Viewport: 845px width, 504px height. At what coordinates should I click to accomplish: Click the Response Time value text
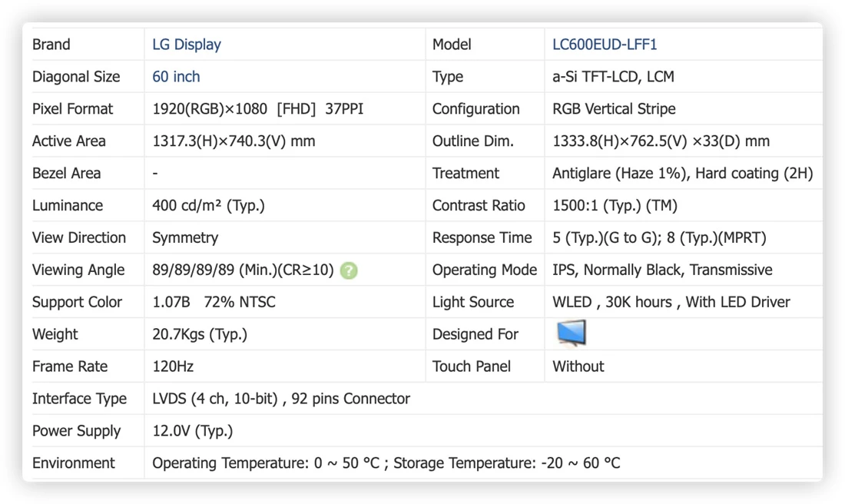point(659,237)
